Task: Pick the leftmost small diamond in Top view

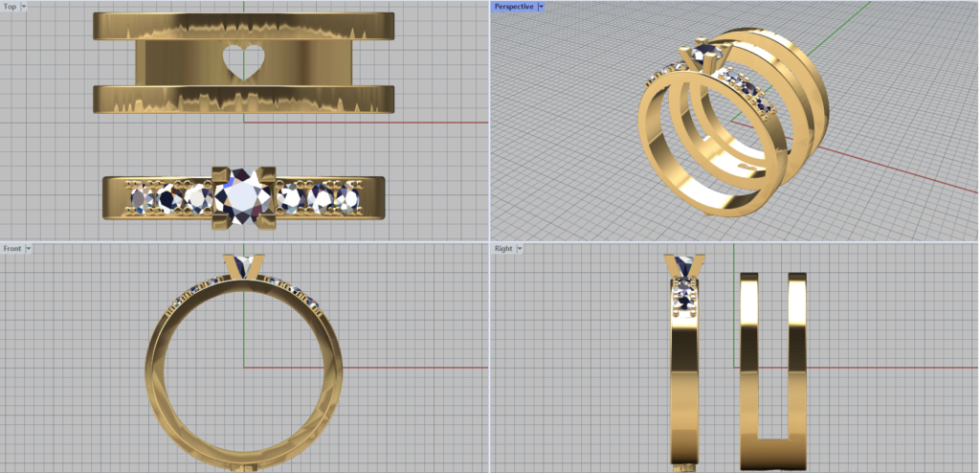Action: pyautogui.click(x=142, y=198)
